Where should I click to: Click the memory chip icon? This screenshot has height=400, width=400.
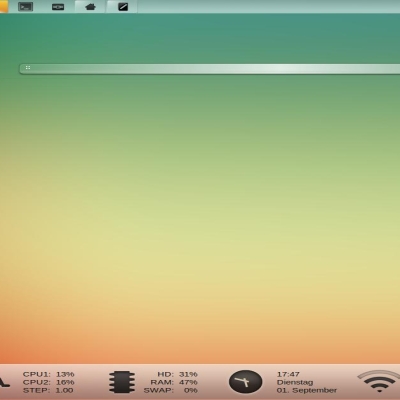click(122, 382)
